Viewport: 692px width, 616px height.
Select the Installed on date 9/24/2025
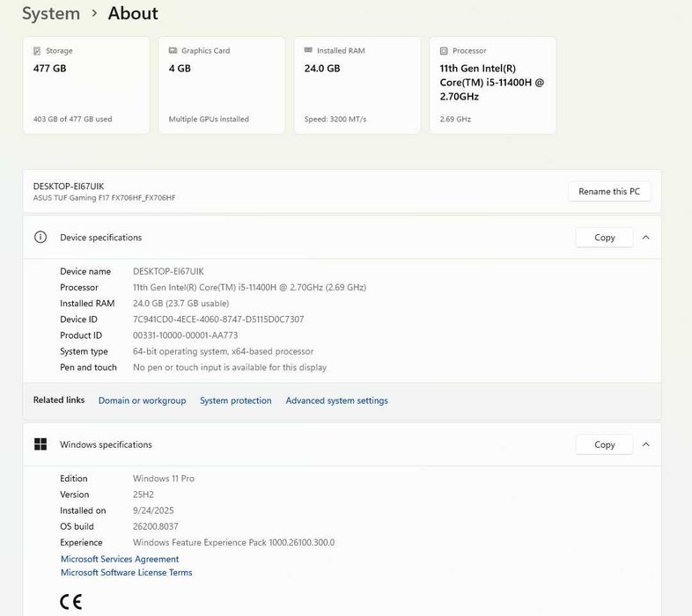pyautogui.click(x=153, y=510)
